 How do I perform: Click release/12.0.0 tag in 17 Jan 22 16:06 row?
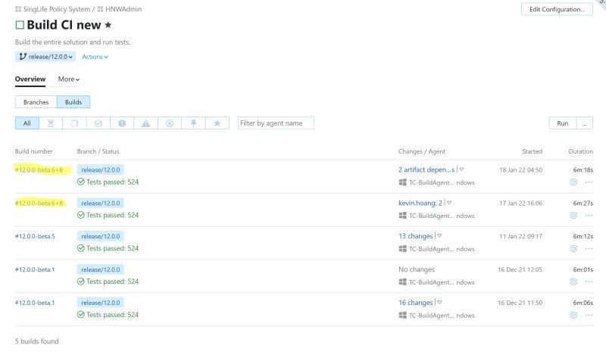coord(101,203)
